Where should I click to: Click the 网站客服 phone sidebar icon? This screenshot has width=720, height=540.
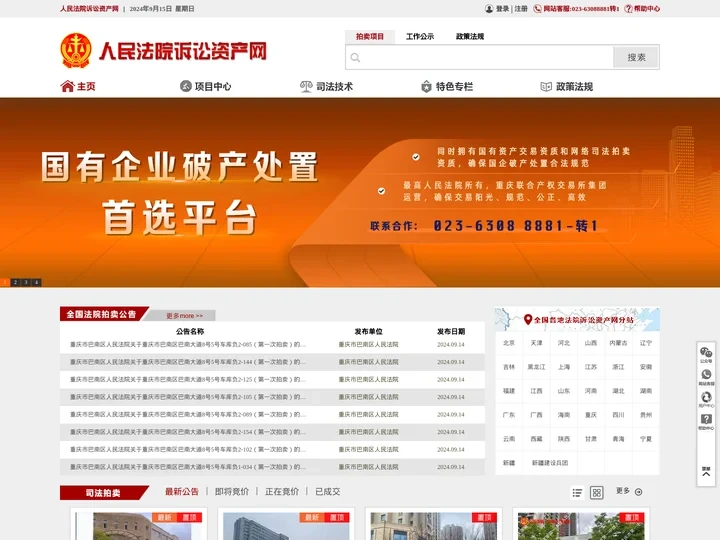click(706, 375)
